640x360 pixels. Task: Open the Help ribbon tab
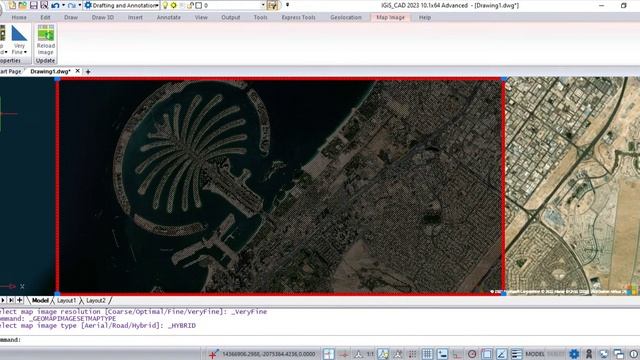pyautogui.click(x=425, y=18)
